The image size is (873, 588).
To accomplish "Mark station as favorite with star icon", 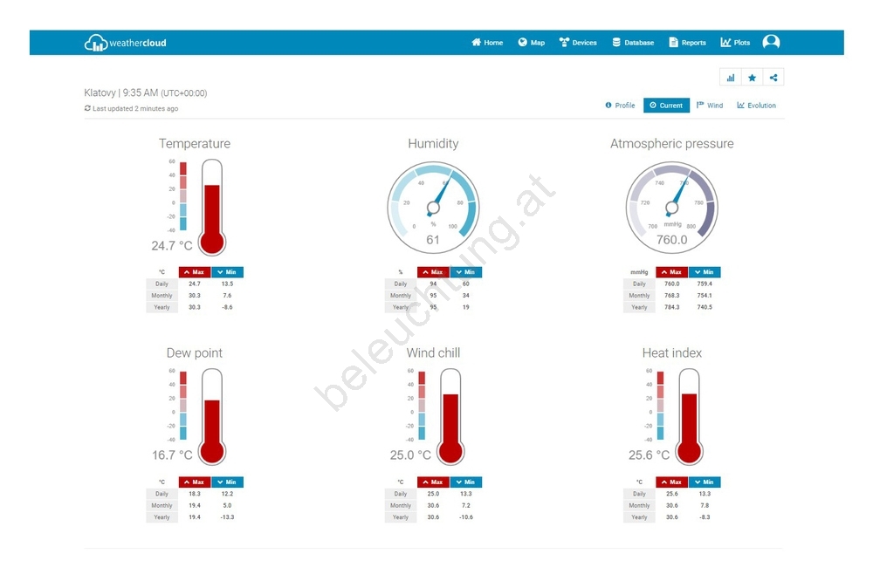I will [x=752, y=78].
